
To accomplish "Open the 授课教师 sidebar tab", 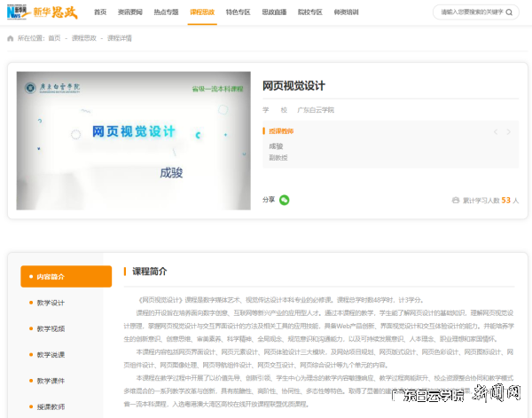I will (x=51, y=406).
